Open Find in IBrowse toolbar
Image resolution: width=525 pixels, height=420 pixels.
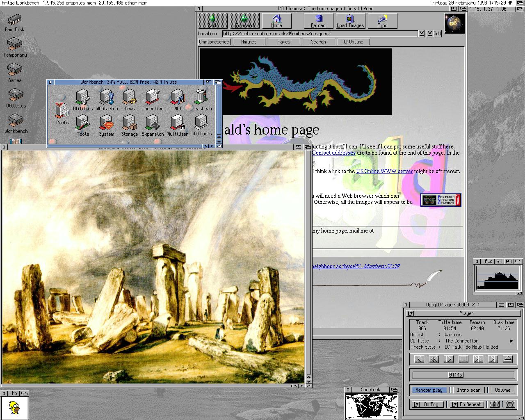click(x=382, y=21)
